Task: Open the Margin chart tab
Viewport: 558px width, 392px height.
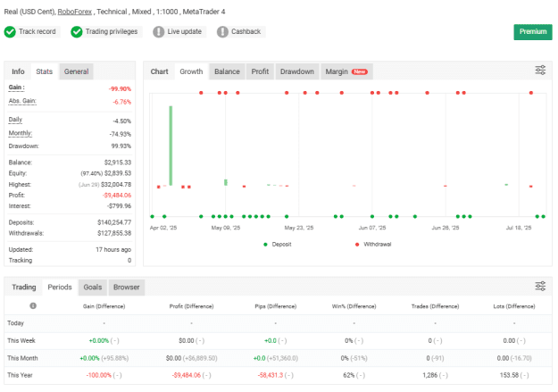Action: tap(346, 71)
